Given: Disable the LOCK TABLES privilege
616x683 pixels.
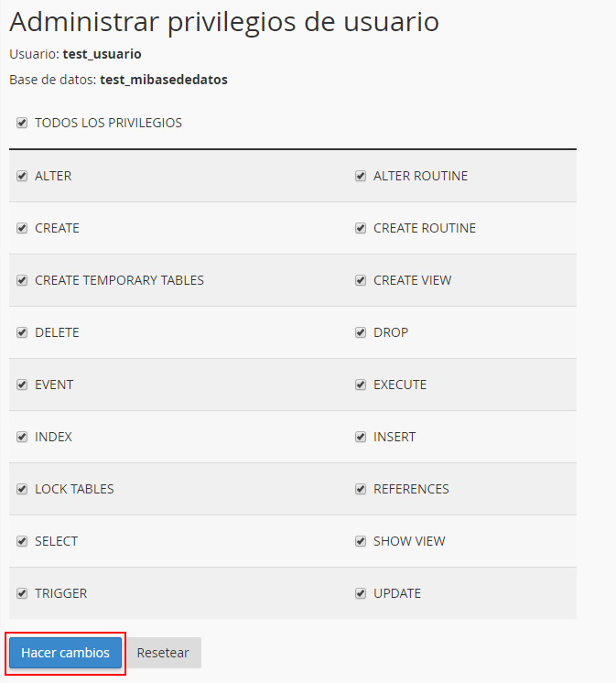Looking at the screenshot, I should pyautogui.click(x=22, y=489).
